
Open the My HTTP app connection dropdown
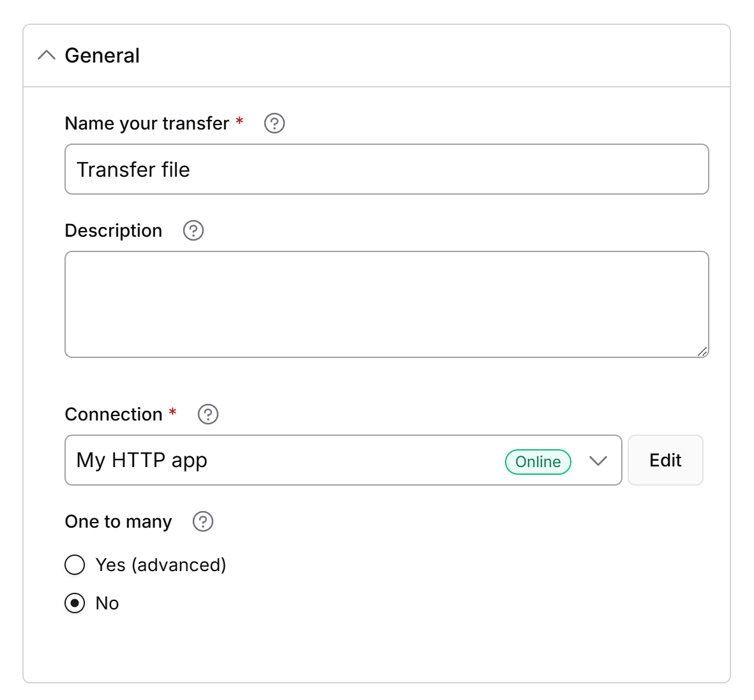tap(343, 460)
